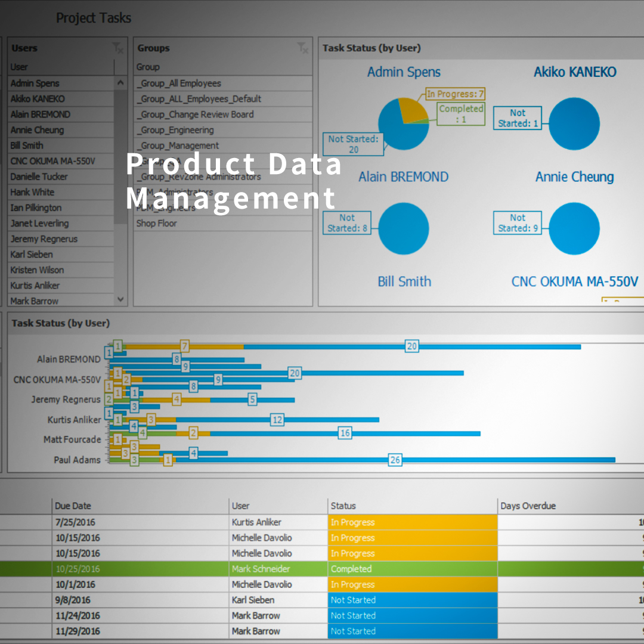
Task: Click the Akiko KANEKO pie chart
Action: pyautogui.click(x=574, y=124)
